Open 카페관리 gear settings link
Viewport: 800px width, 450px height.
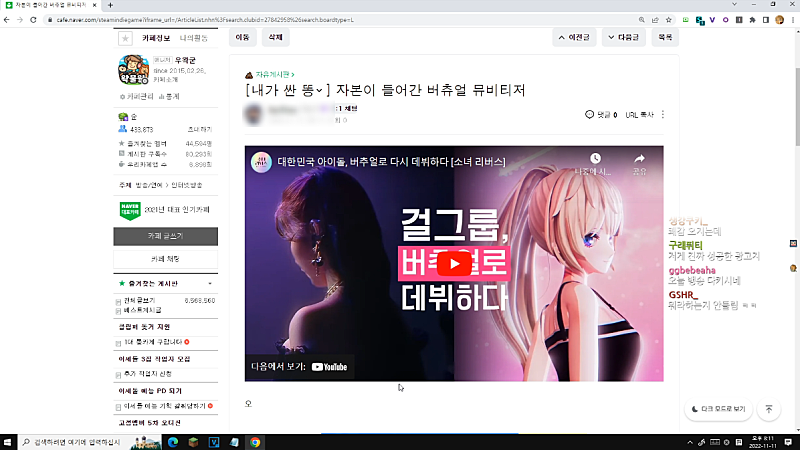(x=137, y=96)
